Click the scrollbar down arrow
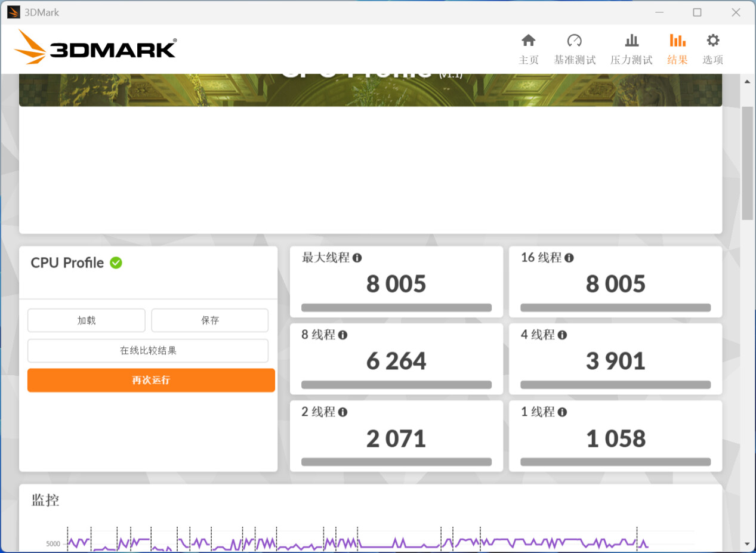The height and width of the screenshot is (553, 756). point(747,544)
